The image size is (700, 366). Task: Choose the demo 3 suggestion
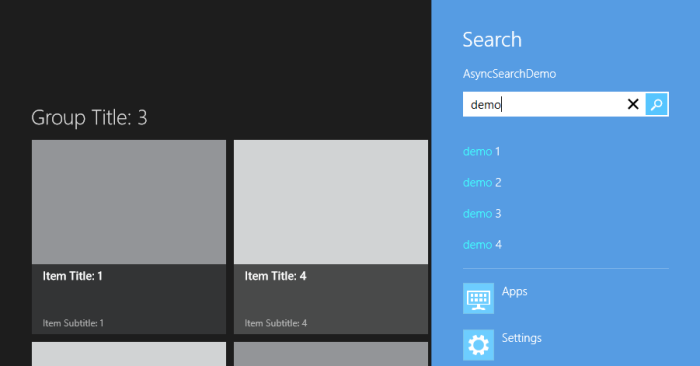click(482, 214)
